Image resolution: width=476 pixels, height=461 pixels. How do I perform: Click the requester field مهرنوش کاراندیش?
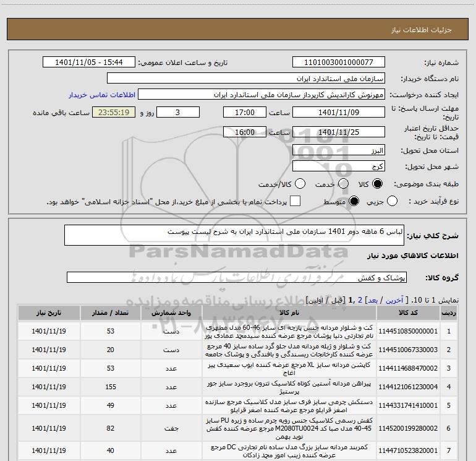(x=261, y=95)
